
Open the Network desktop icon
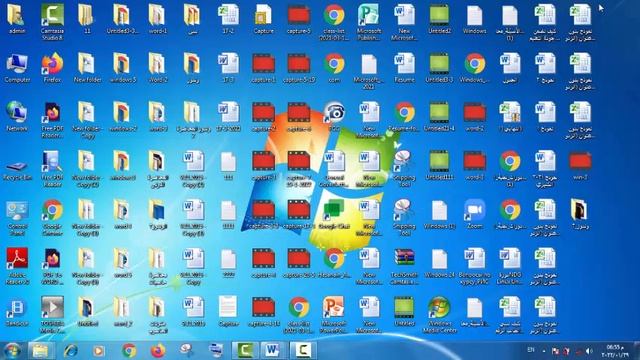(x=17, y=117)
